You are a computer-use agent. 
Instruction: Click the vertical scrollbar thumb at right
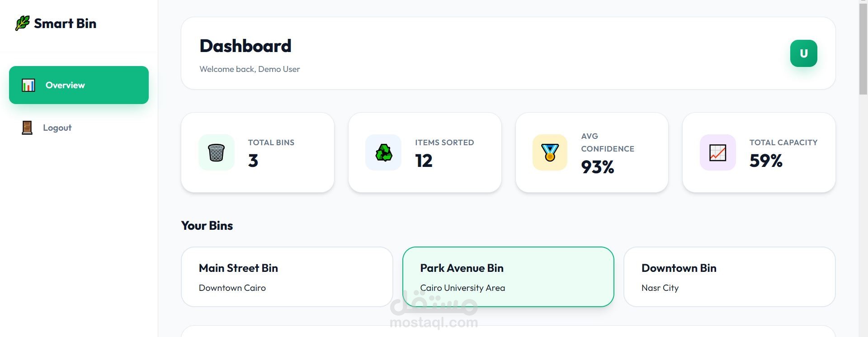(863, 49)
